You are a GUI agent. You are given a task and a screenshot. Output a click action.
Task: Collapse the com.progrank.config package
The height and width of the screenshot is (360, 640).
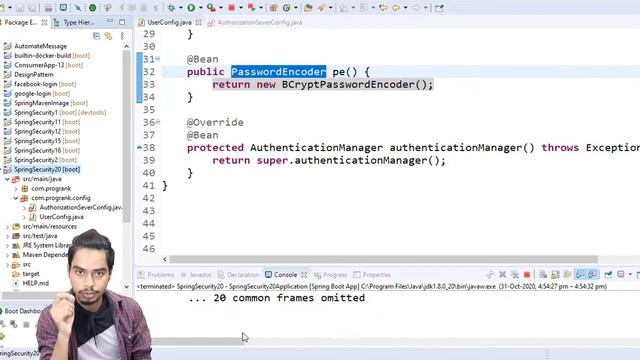[x=16, y=198]
